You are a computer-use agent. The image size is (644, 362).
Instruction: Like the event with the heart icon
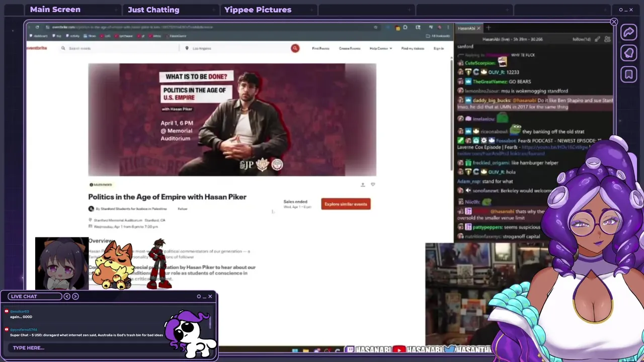373,185
